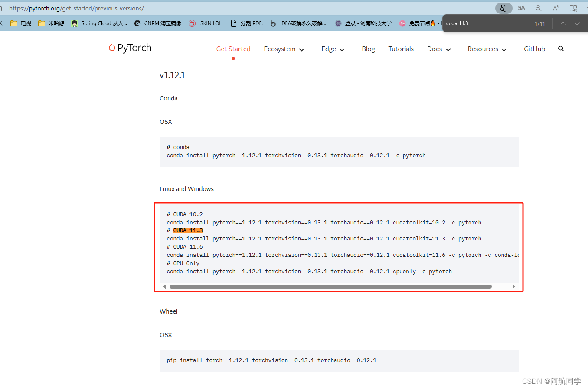Open the 米哈游 bookmark folder
The image size is (588, 389).
[51, 23]
